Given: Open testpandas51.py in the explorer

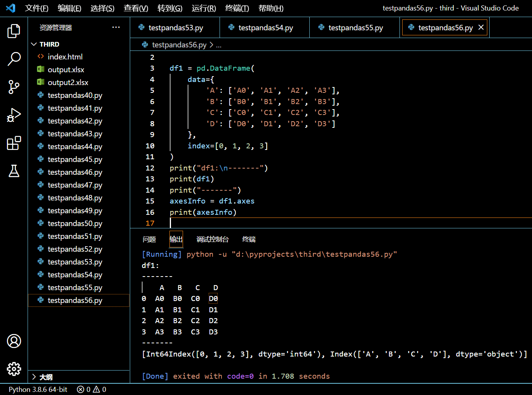Looking at the screenshot, I should pos(79,236).
